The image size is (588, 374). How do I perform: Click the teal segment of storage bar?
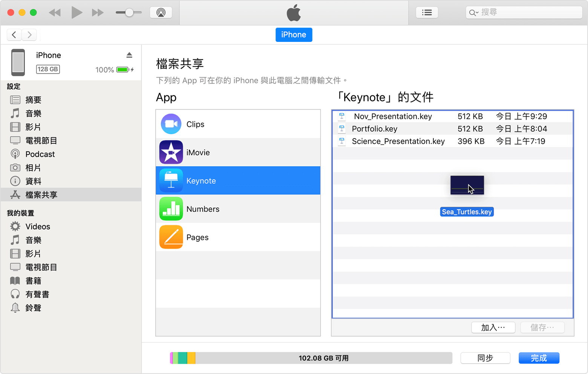(x=182, y=358)
